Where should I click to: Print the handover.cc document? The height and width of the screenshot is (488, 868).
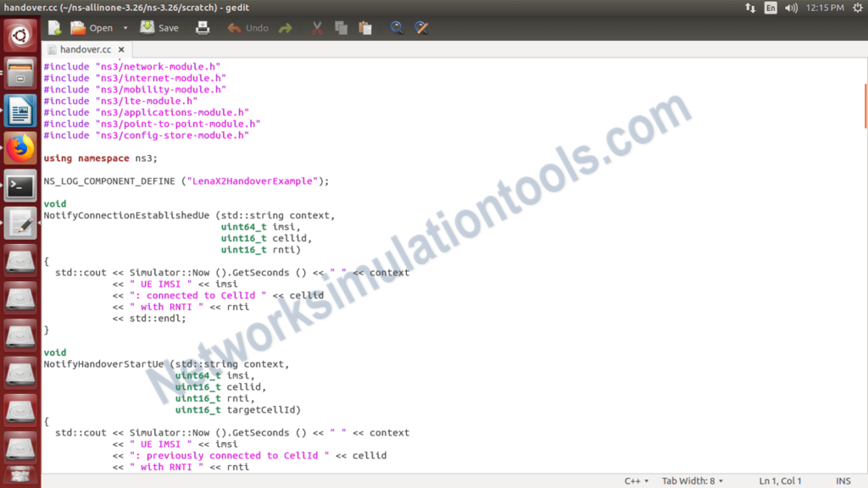203,27
